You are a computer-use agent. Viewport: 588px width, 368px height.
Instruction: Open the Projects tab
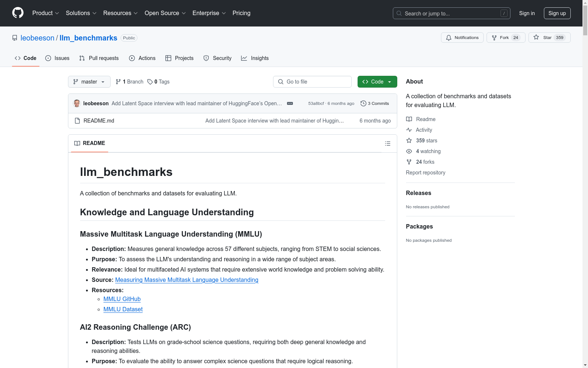point(179,58)
